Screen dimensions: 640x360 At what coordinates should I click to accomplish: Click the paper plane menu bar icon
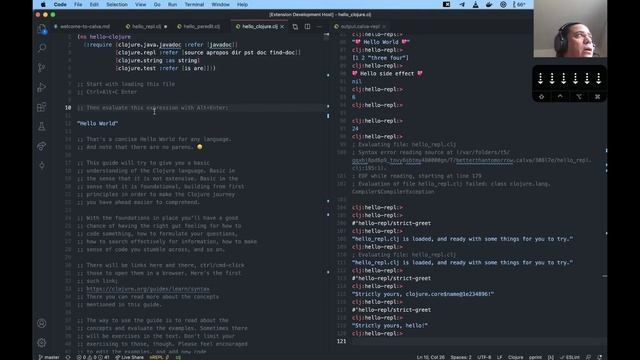[x=462, y=4]
